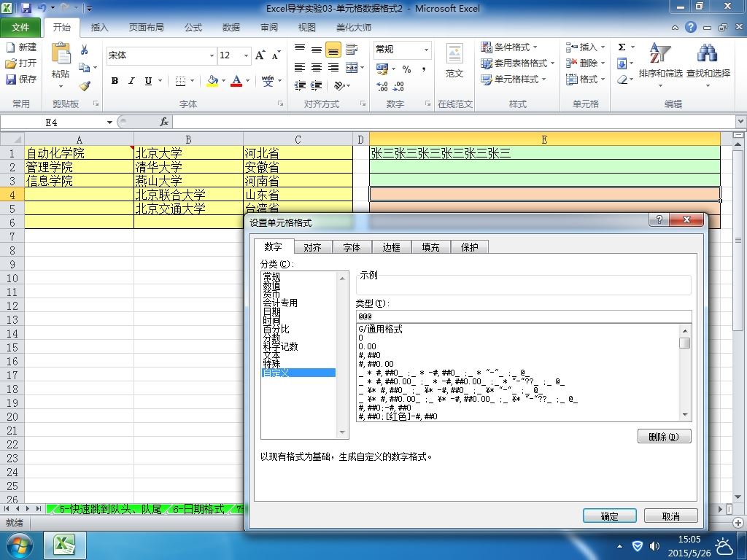Screen dimensions: 747x560
Task: Click the 新建 new file button
Action: 21,47
